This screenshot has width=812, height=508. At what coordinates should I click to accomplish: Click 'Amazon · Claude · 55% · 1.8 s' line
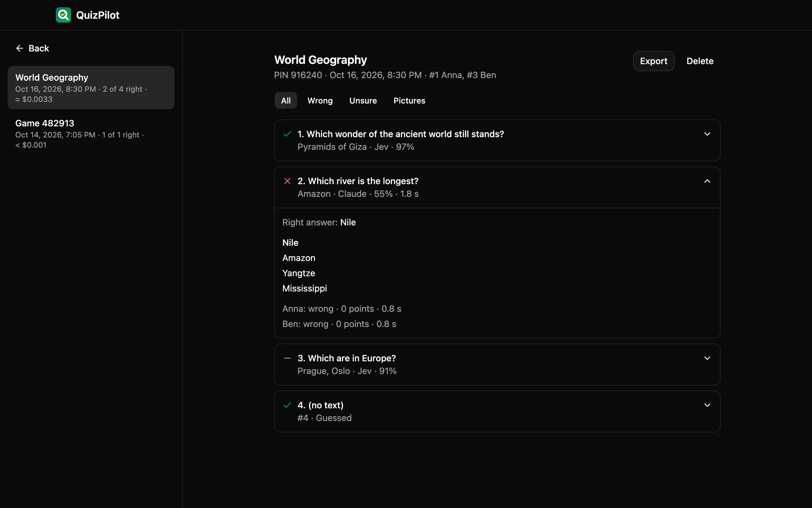358,194
